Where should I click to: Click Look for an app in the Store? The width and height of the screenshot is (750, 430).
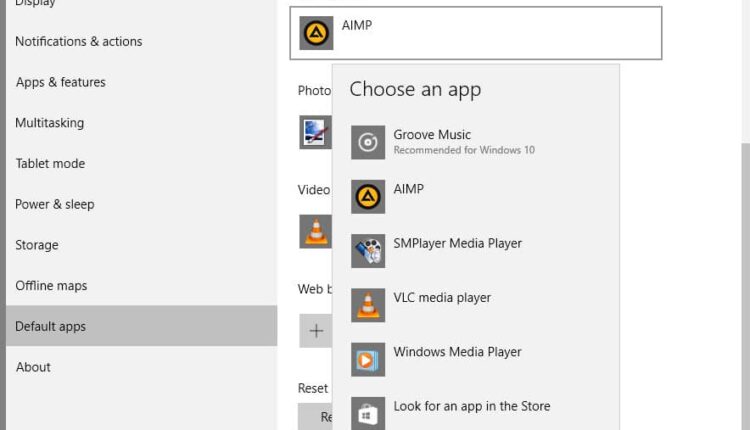pyautogui.click(x=472, y=406)
